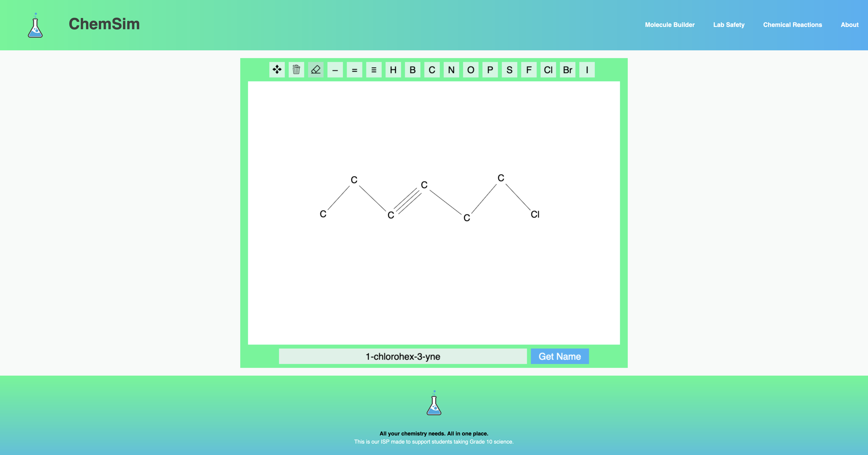Select the Carbon element button

(432, 69)
